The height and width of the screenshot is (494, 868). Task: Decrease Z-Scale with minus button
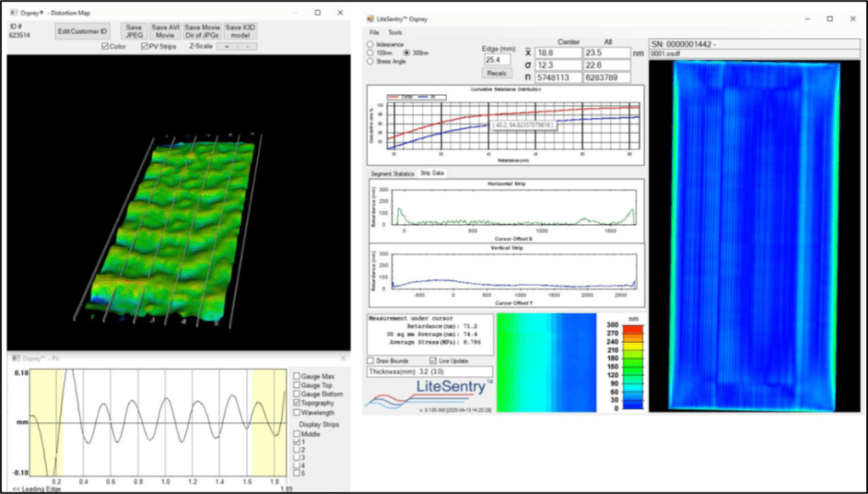[x=246, y=46]
